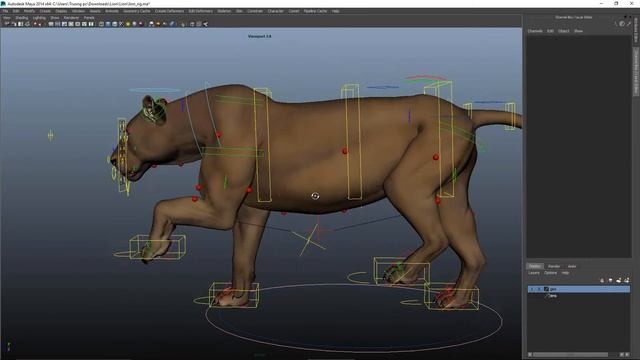Open the Character menu
This screenshot has width=640, height=360.
(x=276, y=11)
